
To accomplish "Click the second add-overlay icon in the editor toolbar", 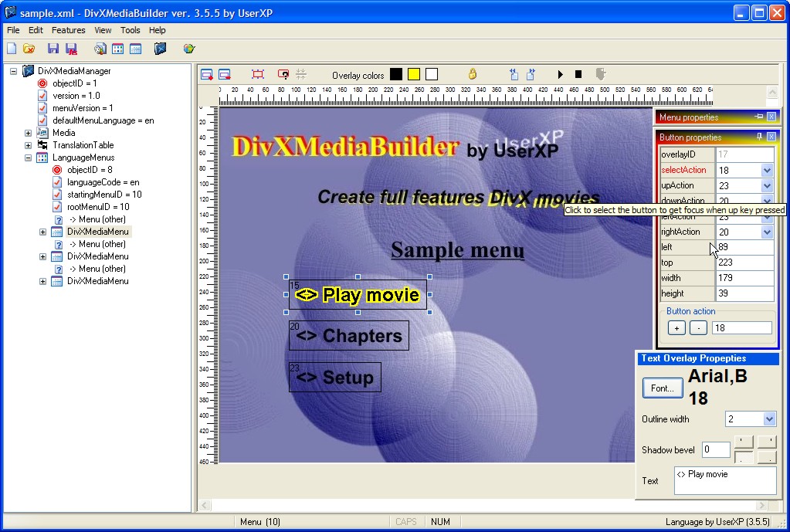I will (x=225, y=75).
